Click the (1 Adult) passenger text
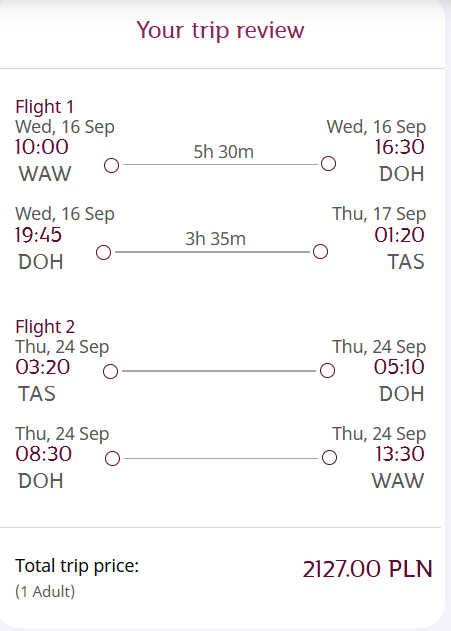Screen dimensions: 451x631 coord(45,592)
